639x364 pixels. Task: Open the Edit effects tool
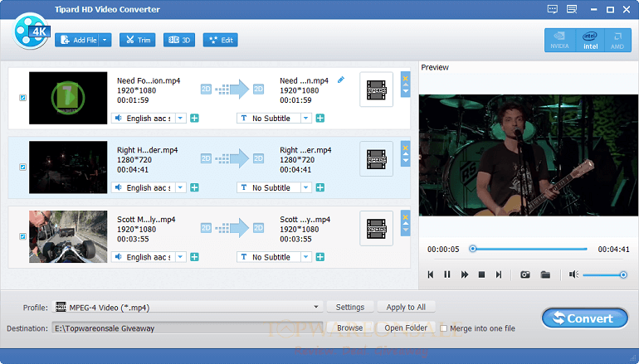click(221, 40)
